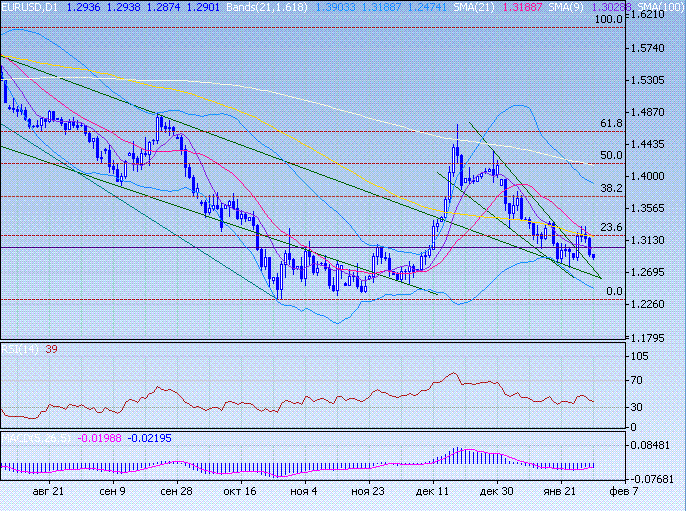This screenshot has width=686, height=511.
Task: Select the фев 7 date on time axis
Action: pyautogui.click(x=625, y=491)
